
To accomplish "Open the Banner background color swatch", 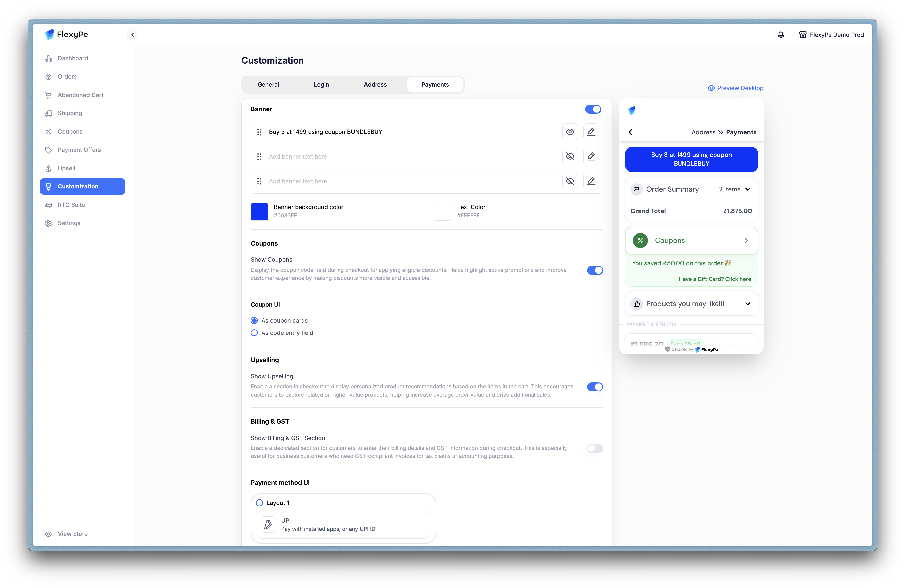I will (259, 211).
